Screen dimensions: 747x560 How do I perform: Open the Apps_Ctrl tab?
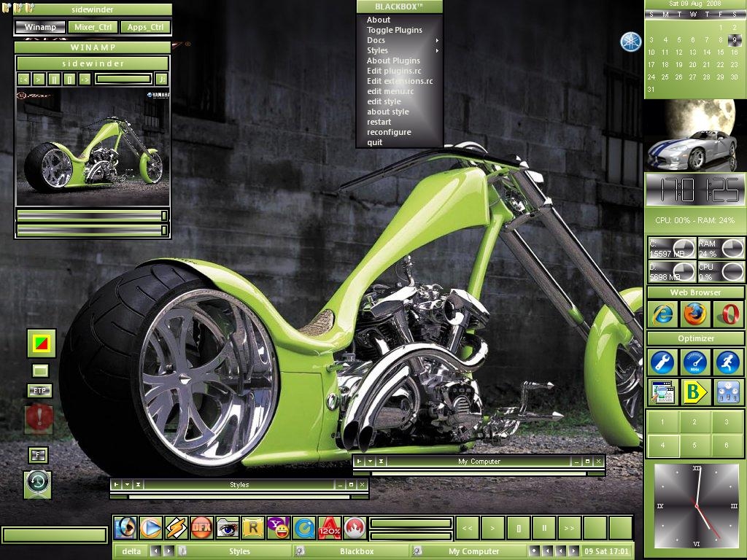(x=145, y=27)
